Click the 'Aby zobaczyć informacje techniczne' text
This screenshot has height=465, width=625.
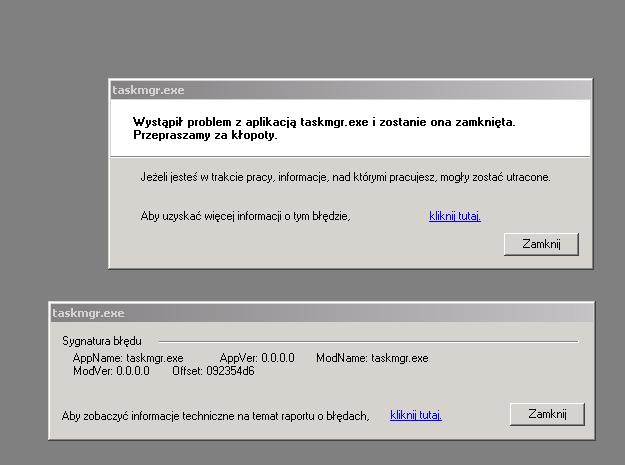click(215, 416)
